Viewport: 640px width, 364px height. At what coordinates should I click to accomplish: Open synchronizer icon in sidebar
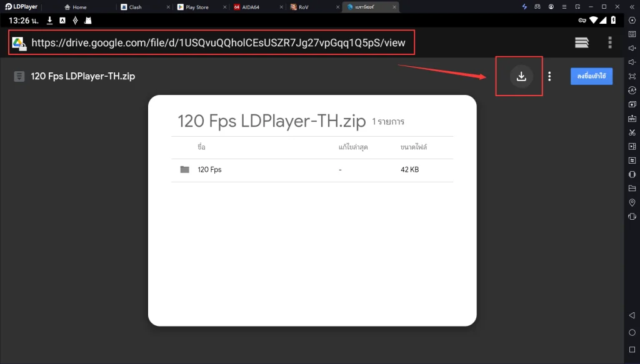tap(632, 160)
